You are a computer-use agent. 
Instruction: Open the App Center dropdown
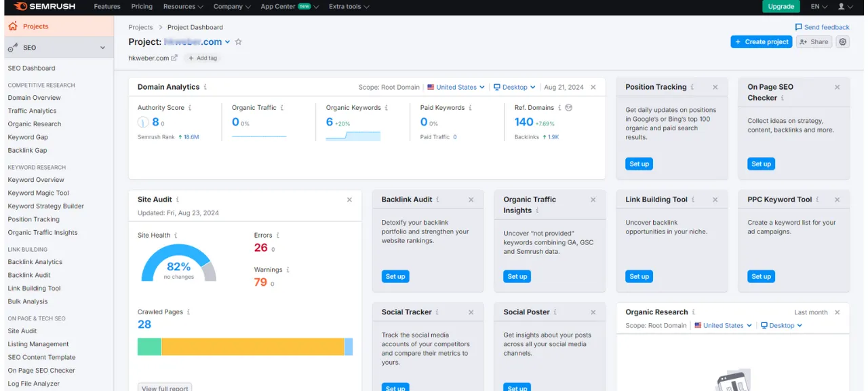290,7
